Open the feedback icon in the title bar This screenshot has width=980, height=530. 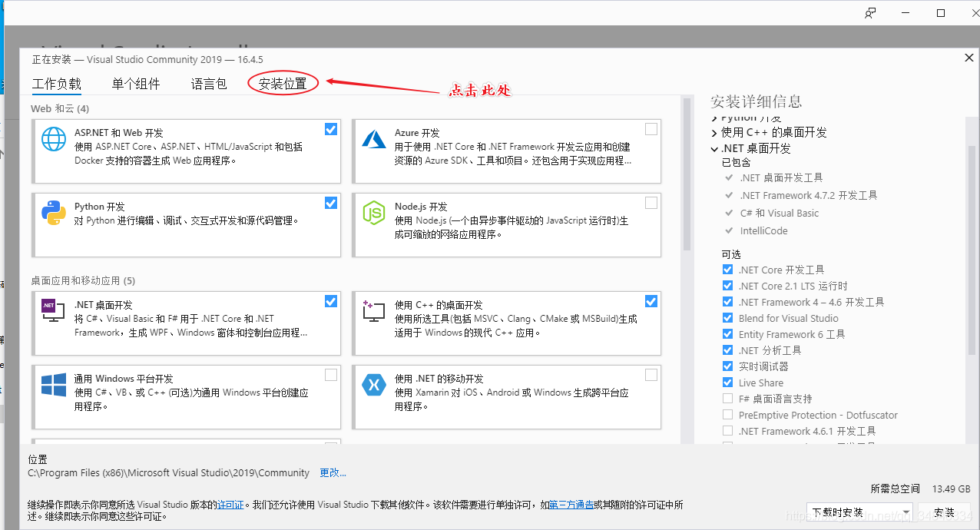click(x=870, y=12)
